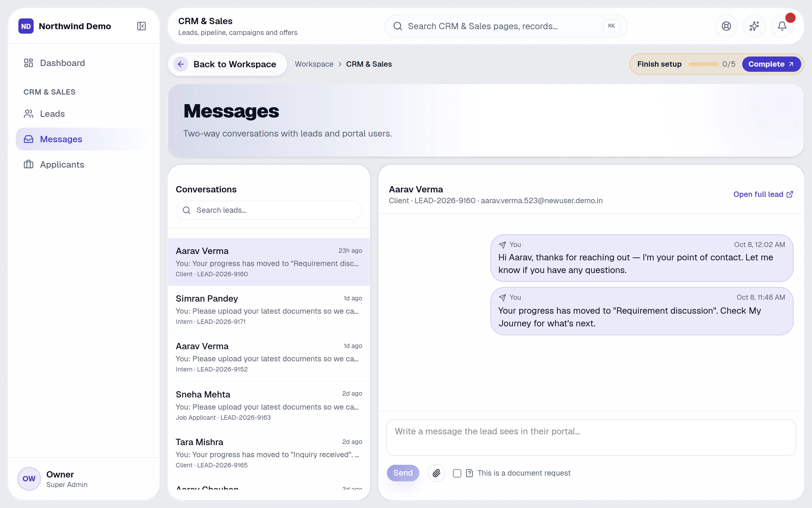Open Dashboard from the sidebar
This screenshot has width=812, height=508.
coord(83,63)
